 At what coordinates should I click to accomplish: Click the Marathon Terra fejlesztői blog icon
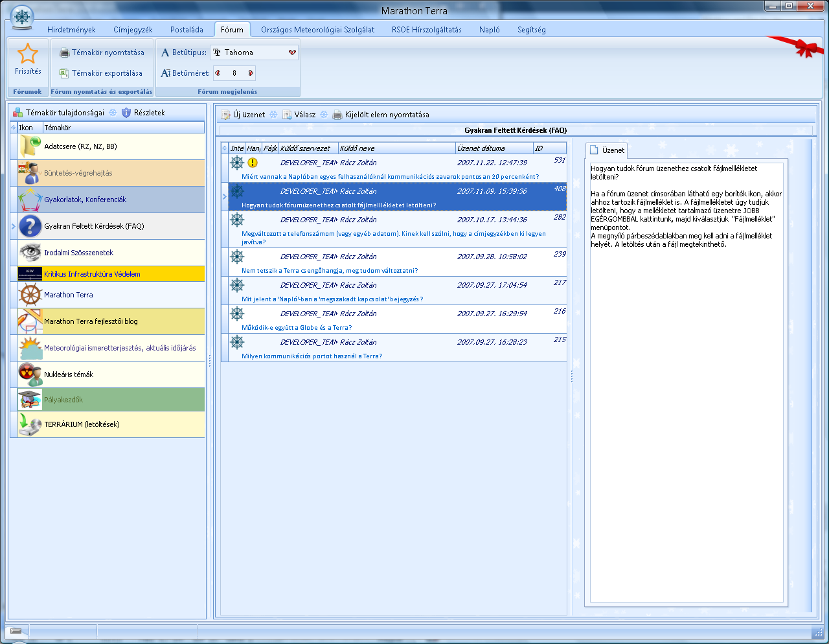pyautogui.click(x=30, y=321)
